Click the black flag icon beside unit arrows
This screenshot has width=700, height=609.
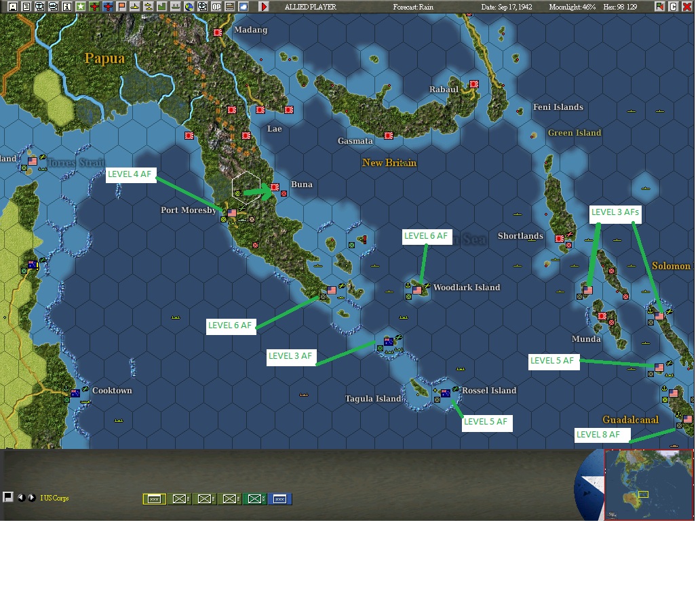click(7, 497)
